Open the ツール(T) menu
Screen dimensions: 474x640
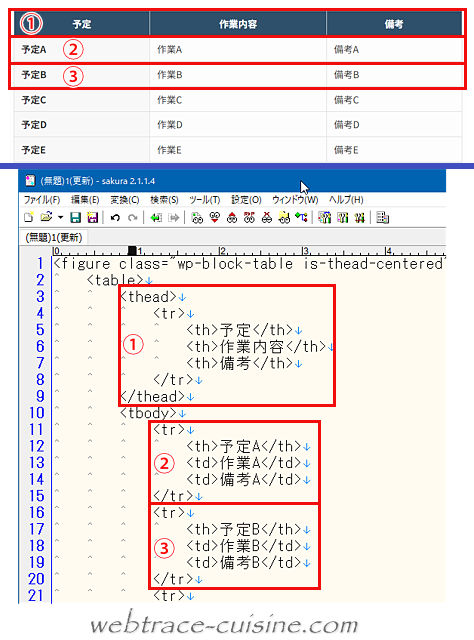coord(205,200)
